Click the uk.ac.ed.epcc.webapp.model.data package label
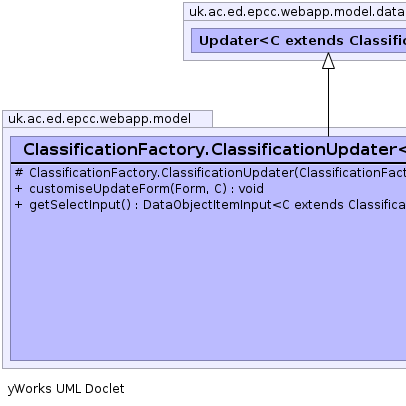406x406 pixels. pos(297,12)
